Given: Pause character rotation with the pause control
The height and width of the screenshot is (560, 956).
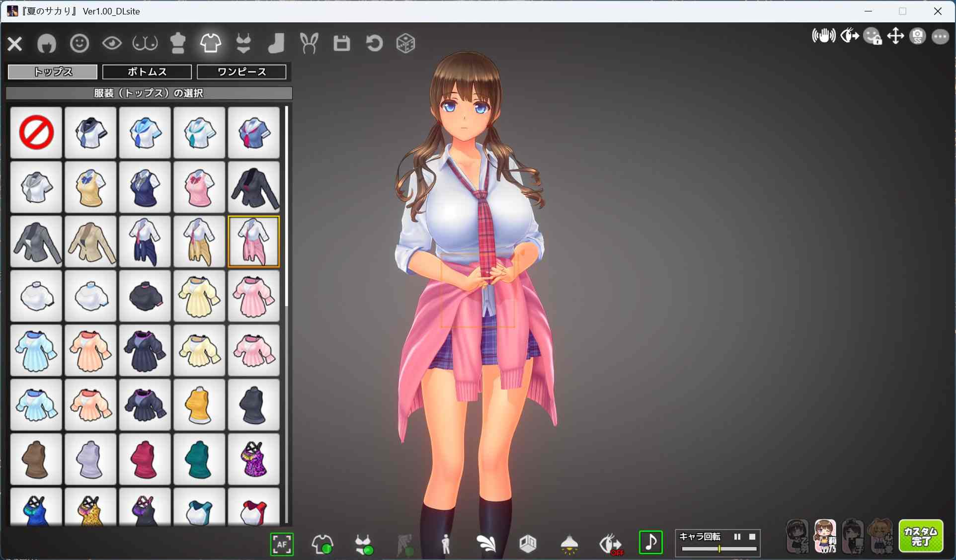Looking at the screenshot, I should pos(737,537).
